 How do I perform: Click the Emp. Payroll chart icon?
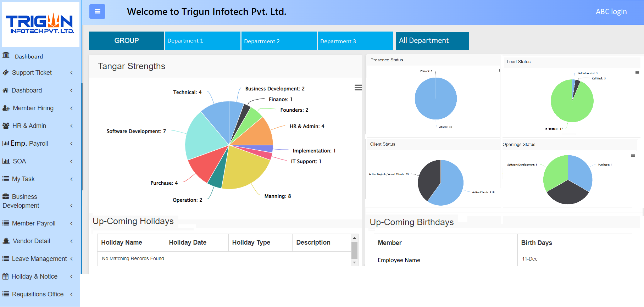click(x=6, y=144)
